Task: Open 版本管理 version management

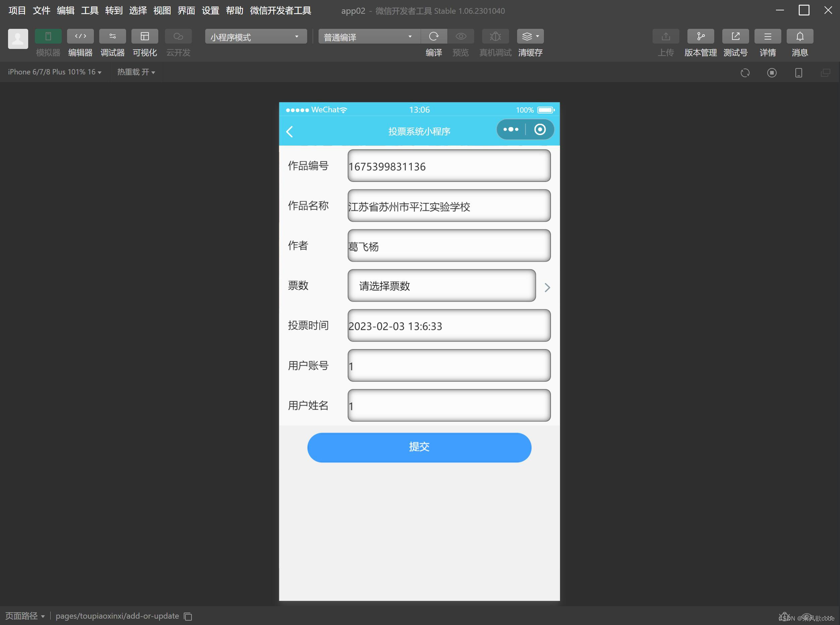Action: [x=700, y=36]
